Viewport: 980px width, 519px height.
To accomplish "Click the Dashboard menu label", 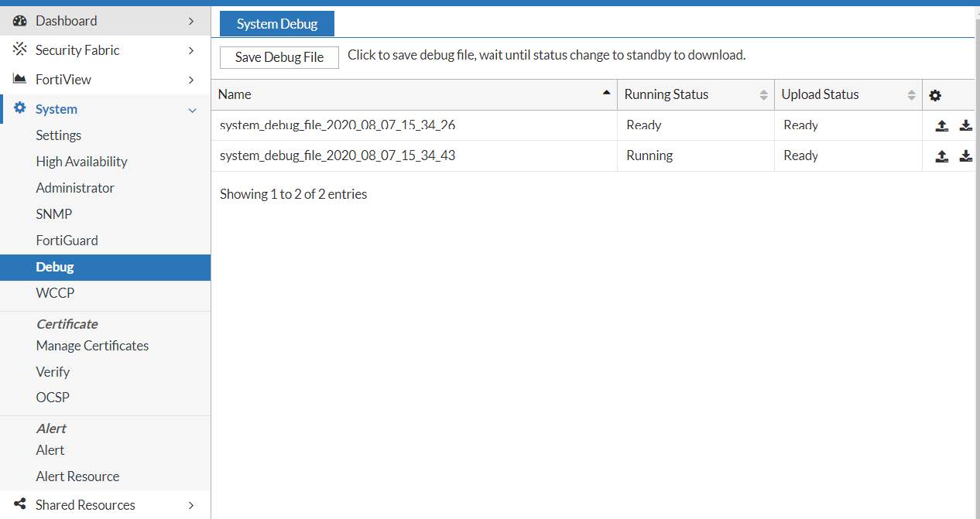I will pyautogui.click(x=67, y=21).
